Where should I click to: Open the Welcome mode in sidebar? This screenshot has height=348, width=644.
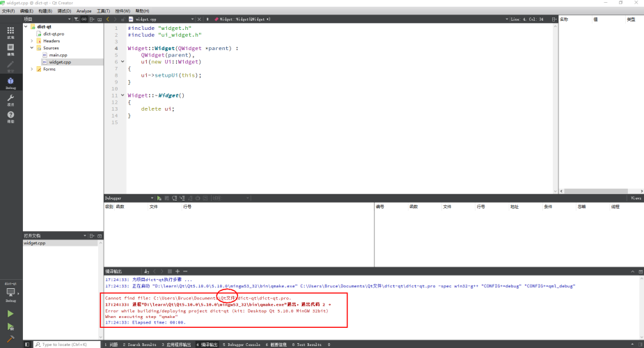click(10, 32)
